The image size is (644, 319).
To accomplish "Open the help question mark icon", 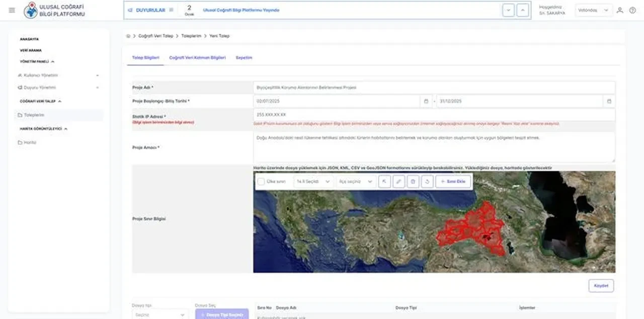I will click(x=633, y=10).
